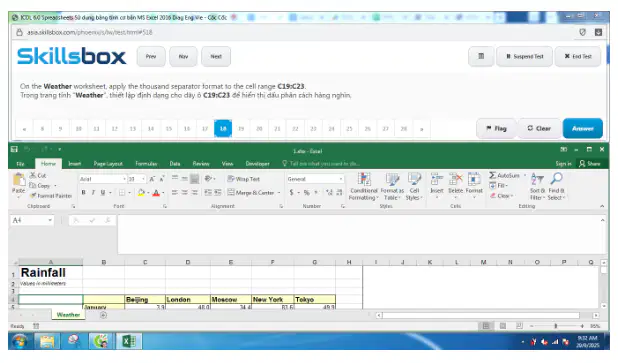This screenshot has width=618, height=363.
Task: Increase font size with the larger A icon
Action: [x=152, y=179]
